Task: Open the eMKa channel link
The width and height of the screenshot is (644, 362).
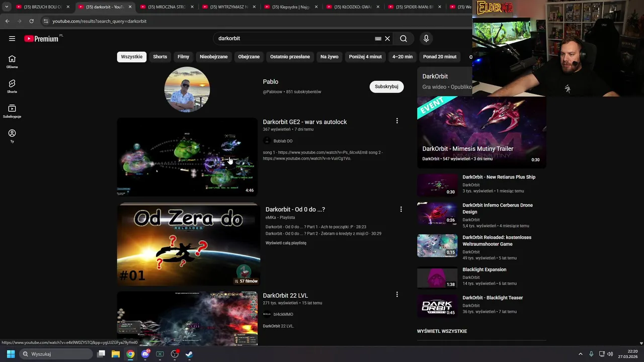Action: (x=271, y=218)
